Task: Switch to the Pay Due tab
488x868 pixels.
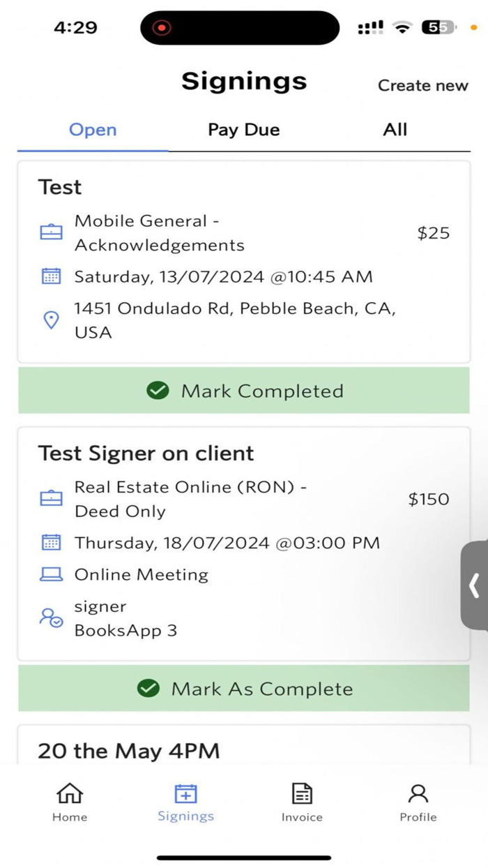Action: (243, 129)
